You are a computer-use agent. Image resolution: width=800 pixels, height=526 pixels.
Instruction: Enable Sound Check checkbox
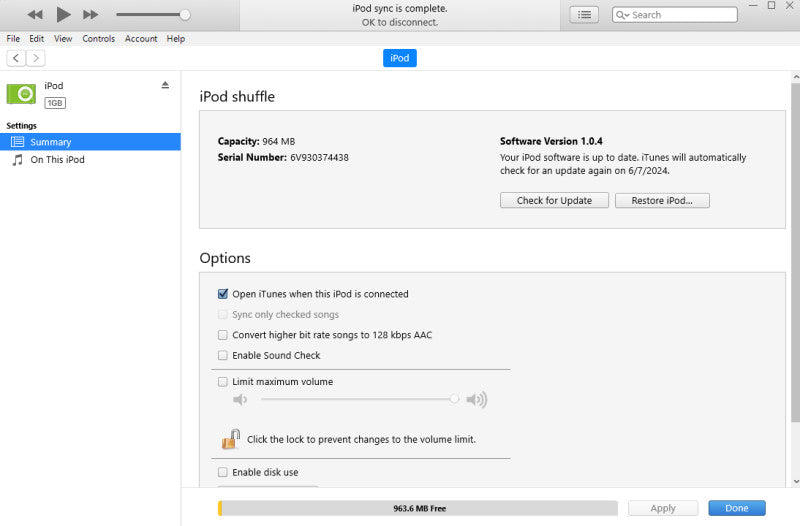[223, 355]
